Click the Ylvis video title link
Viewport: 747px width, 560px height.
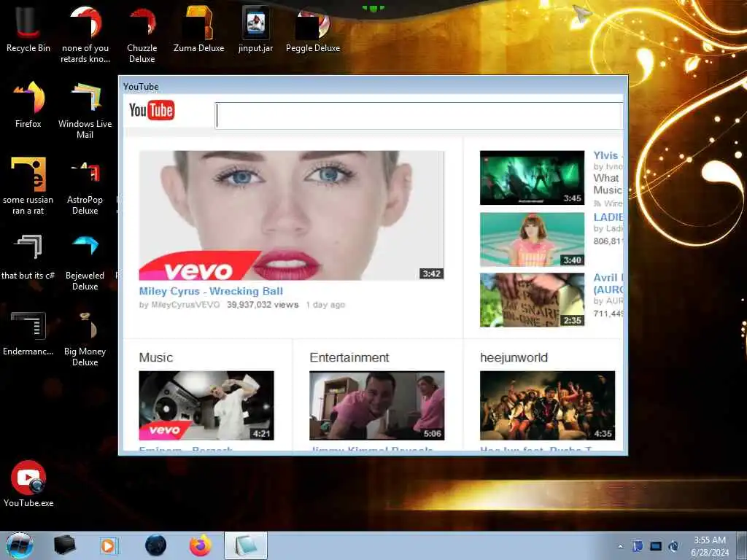[x=608, y=155]
